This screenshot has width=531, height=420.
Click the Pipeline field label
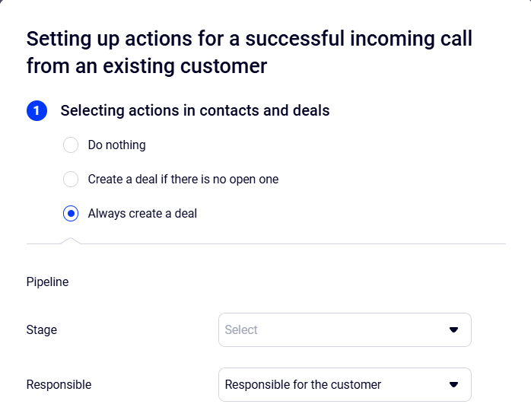coord(47,282)
